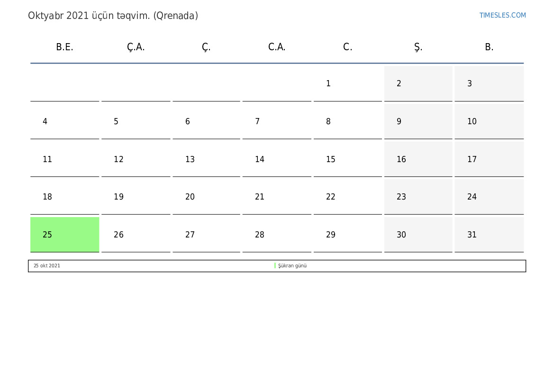Open the TIMESLES.COM link
This screenshot has height=392, width=554.
click(x=502, y=15)
